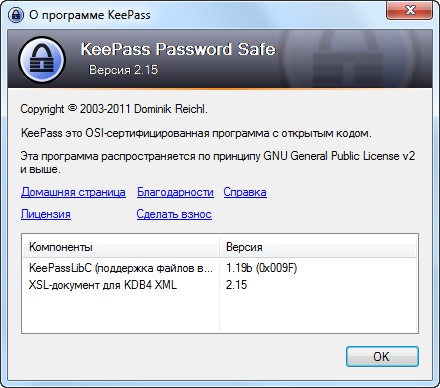This screenshot has height=388, width=440.
Task: Click the 1.19b (0x009F) version cell
Action: tap(261, 268)
